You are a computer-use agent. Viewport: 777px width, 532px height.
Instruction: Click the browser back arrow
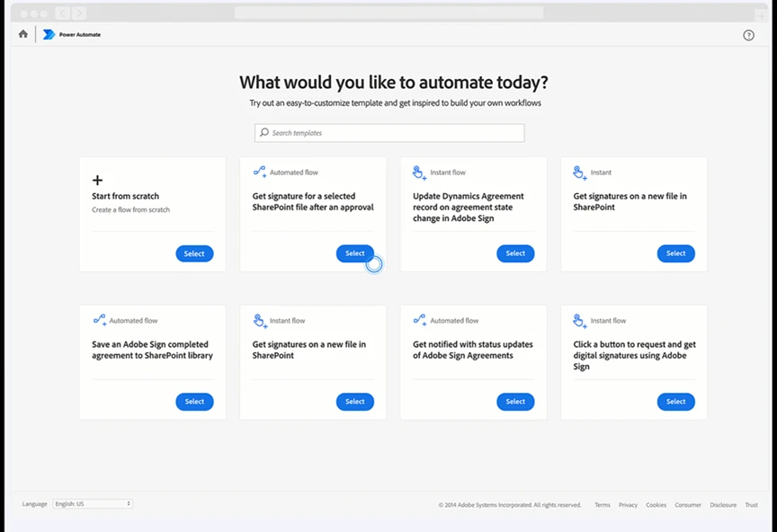(62, 13)
